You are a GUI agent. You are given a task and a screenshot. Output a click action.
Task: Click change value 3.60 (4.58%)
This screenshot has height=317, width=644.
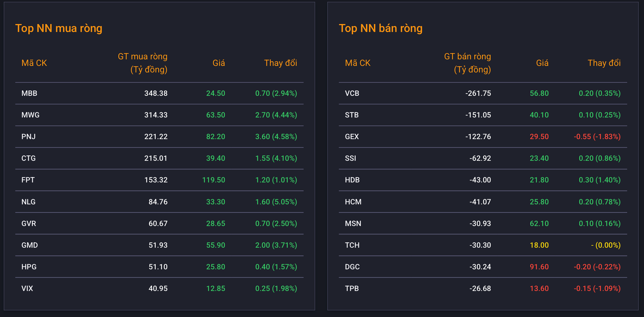click(276, 137)
